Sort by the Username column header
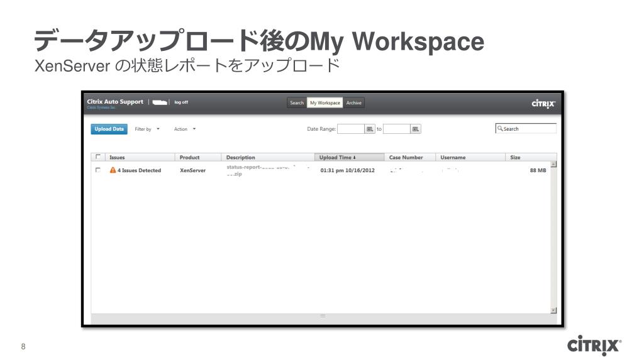Image resolution: width=644 pixels, height=362 pixels. tap(470, 157)
